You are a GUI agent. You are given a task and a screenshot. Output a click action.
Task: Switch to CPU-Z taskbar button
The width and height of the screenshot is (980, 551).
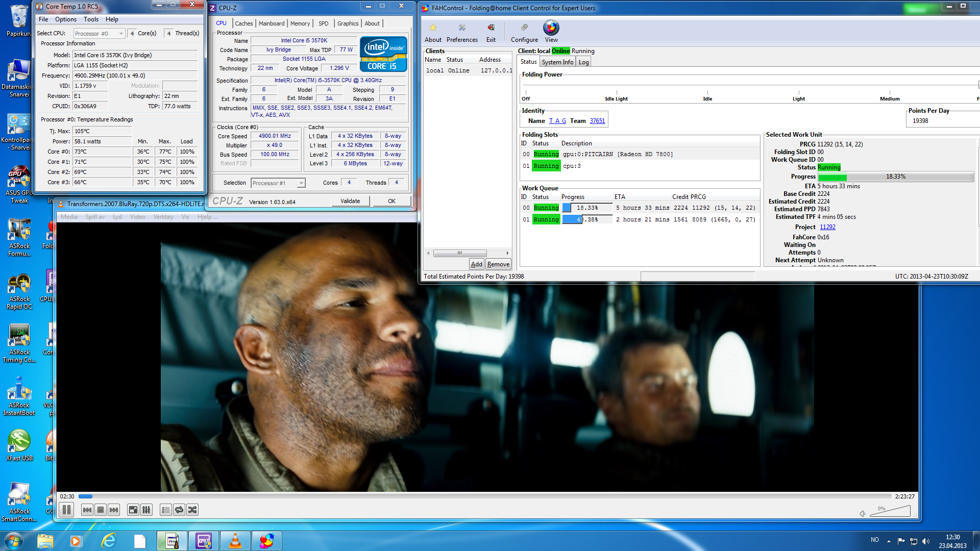204,541
